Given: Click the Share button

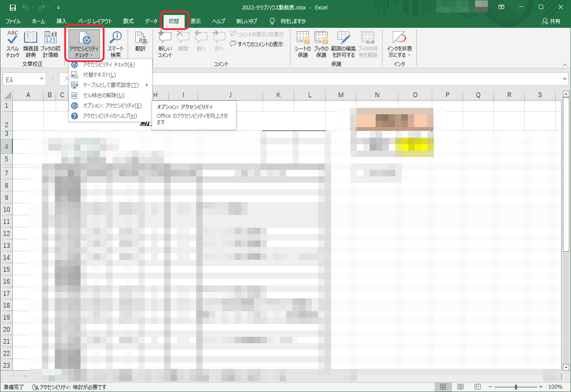Looking at the screenshot, I should coord(551,21).
